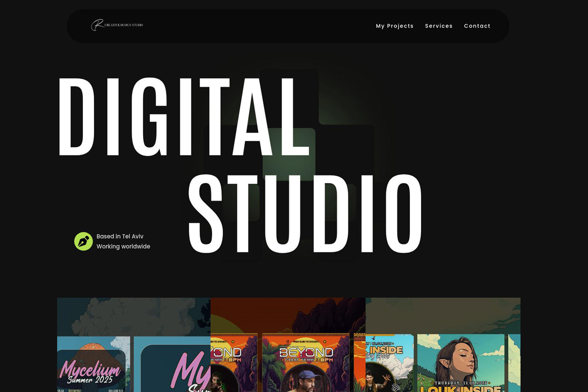Click the dark red sunset artwork above the Beyond posters
Image resolution: width=588 pixels, height=392 pixels.
(287, 314)
